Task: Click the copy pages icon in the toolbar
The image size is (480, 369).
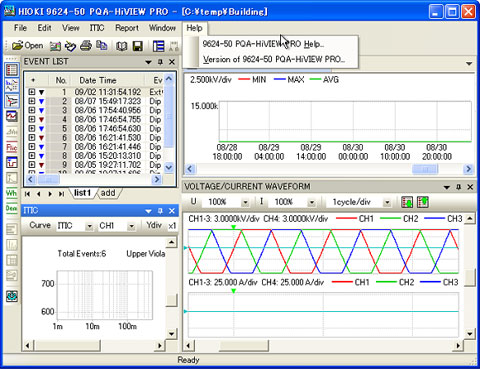Action: coord(101,46)
